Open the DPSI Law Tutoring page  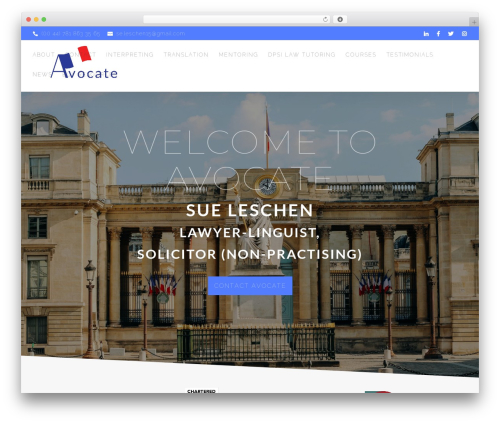click(301, 54)
